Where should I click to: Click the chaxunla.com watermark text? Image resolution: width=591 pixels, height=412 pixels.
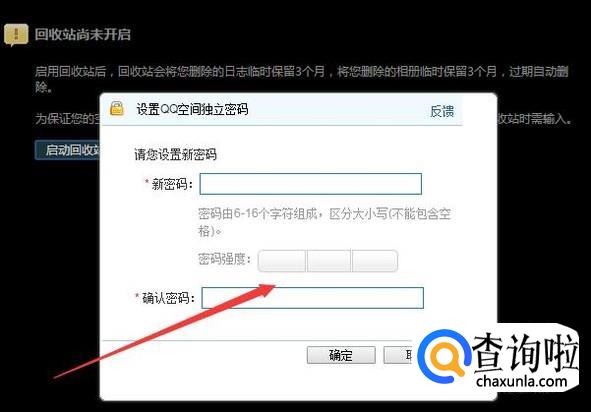(x=522, y=381)
